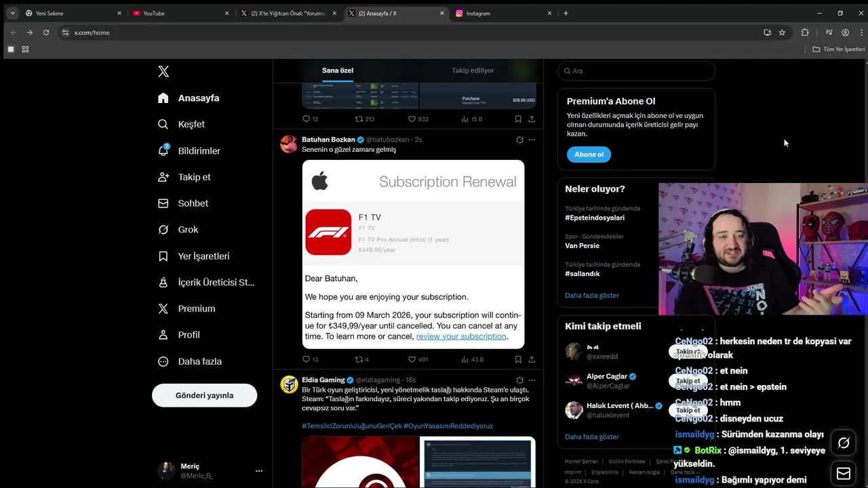Open Yer İşaretleri bookmarks

click(x=193, y=256)
